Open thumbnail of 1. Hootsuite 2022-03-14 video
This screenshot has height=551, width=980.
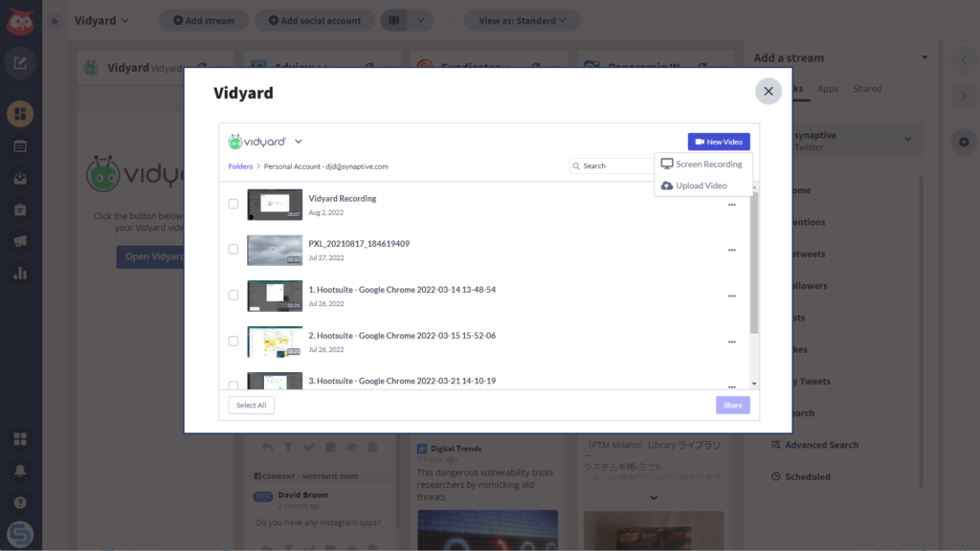tap(275, 297)
